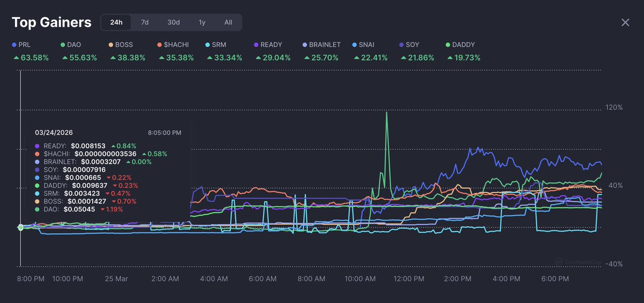Switch to the 7d time range
The width and height of the screenshot is (644, 303).
click(145, 23)
